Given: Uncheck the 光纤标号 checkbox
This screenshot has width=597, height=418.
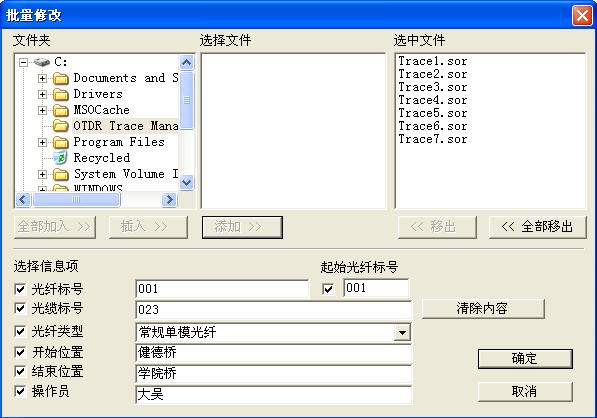Looking at the screenshot, I should [x=20, y=289].
